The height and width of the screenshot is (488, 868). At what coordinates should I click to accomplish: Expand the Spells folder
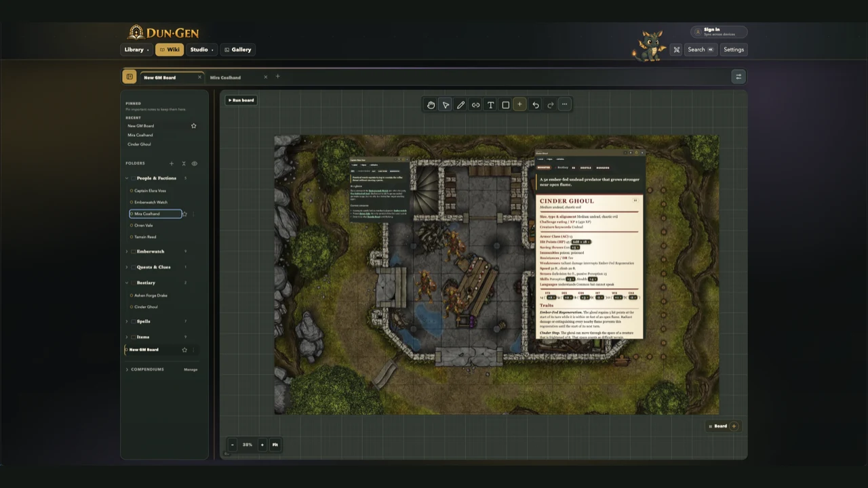point(127,321)
